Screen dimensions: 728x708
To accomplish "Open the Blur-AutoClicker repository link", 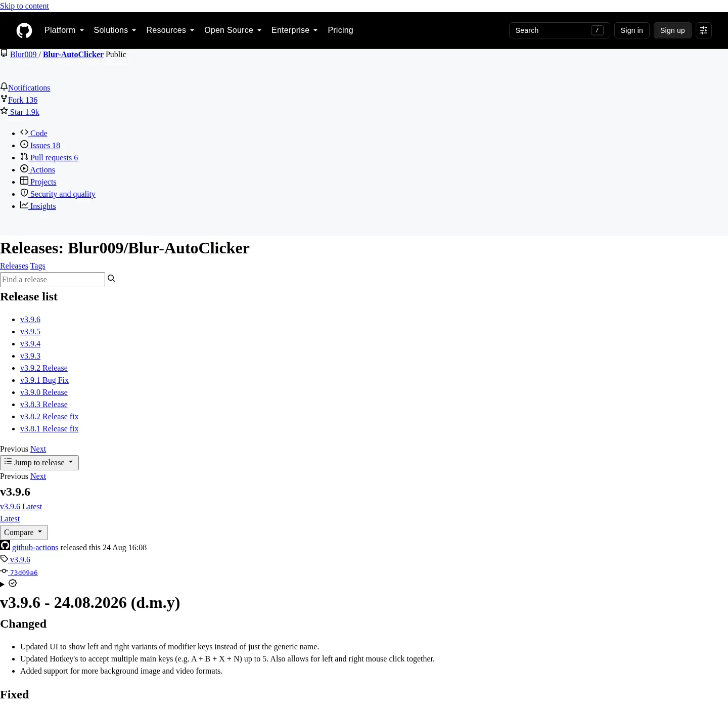I will coord(73,55).
